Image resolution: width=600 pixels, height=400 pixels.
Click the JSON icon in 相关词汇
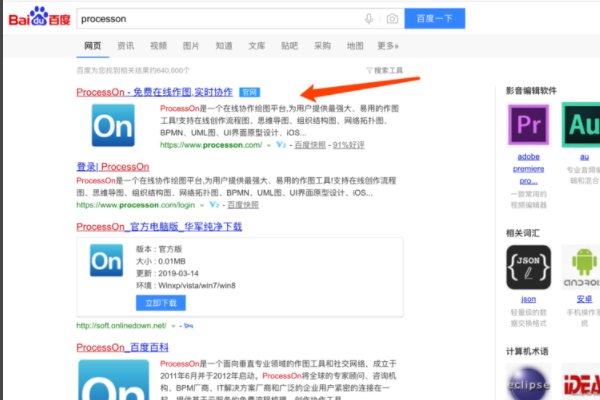pos(528,267)
